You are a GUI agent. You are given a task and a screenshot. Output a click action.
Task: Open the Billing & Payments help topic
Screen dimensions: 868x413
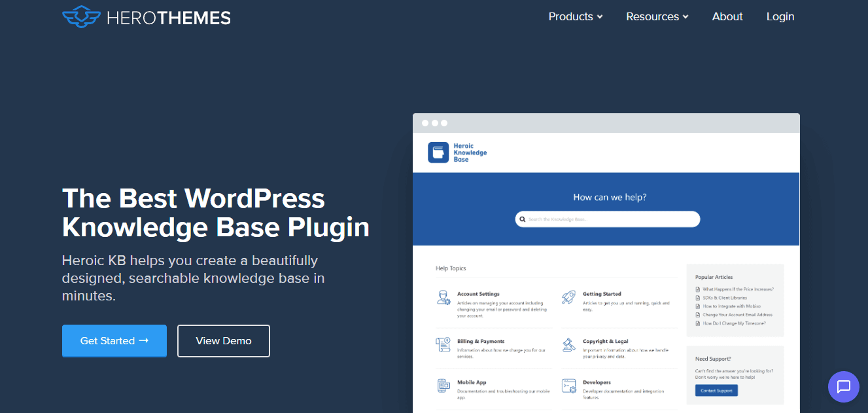click(x=481, y=341)
